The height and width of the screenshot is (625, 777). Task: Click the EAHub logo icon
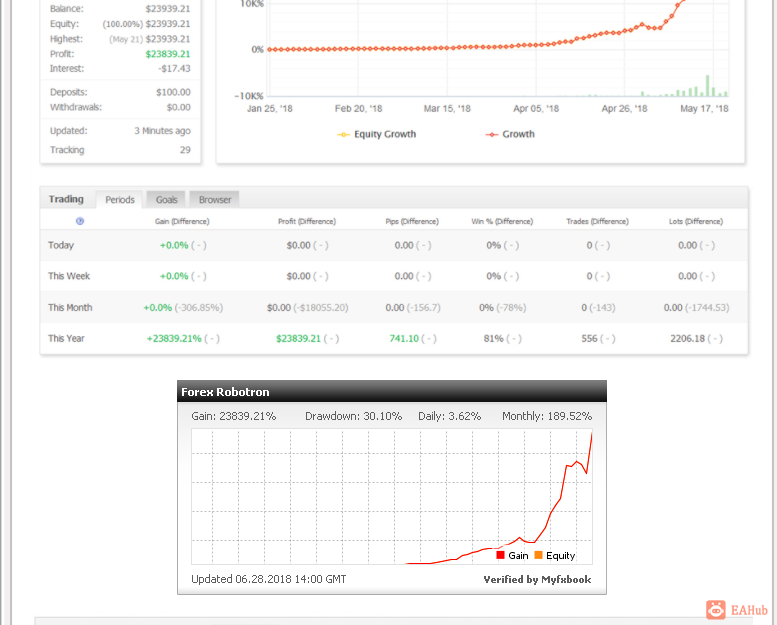point(716,610)
